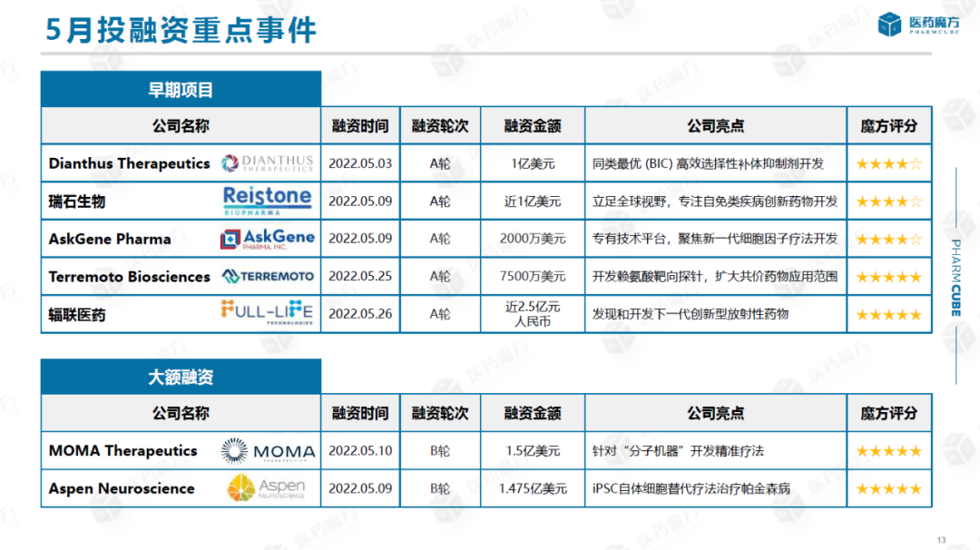Click the 2022.05.25 funding date cell
The image size is (980, 550).
tap(359, 277)
